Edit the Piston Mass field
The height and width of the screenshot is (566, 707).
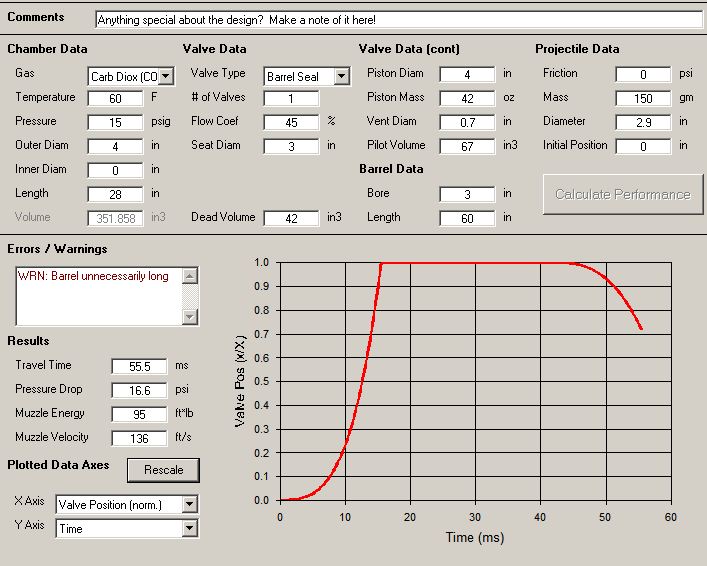coord(467,98)
